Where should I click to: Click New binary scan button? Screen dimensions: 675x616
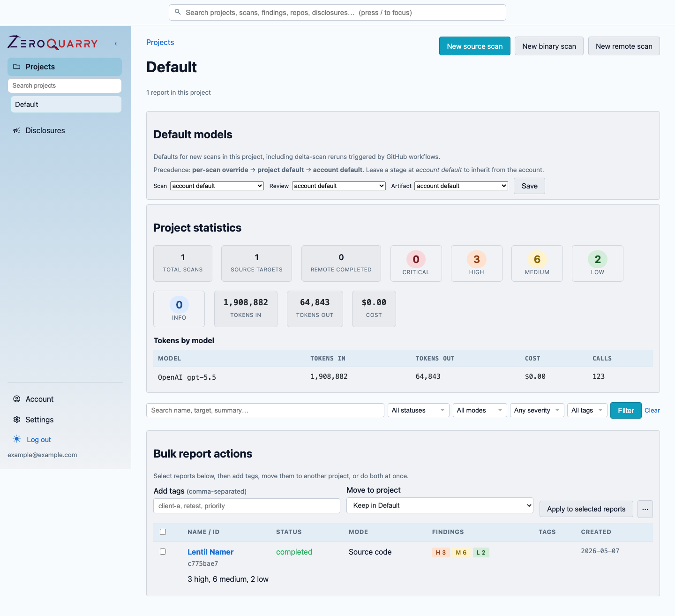coord(549,46)
